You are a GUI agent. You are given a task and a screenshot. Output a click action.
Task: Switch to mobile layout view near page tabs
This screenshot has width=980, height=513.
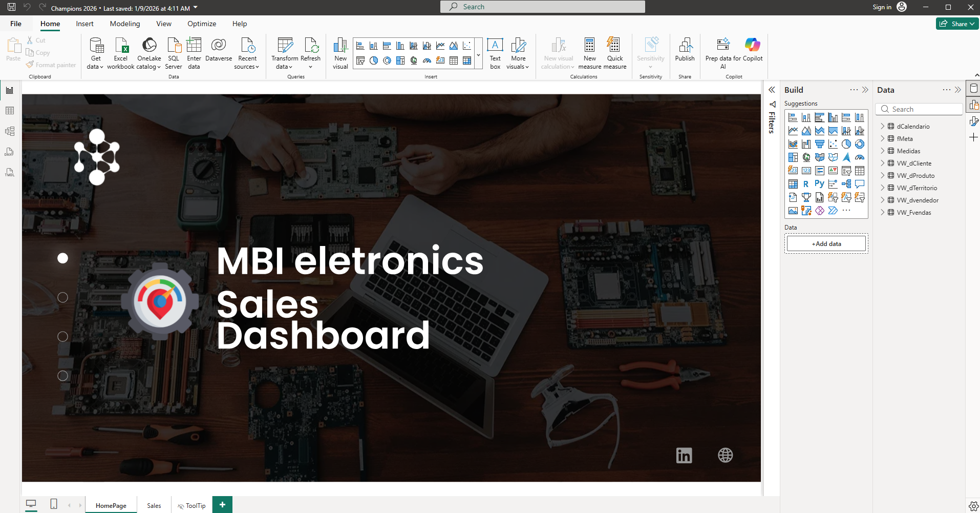[53, 504]
